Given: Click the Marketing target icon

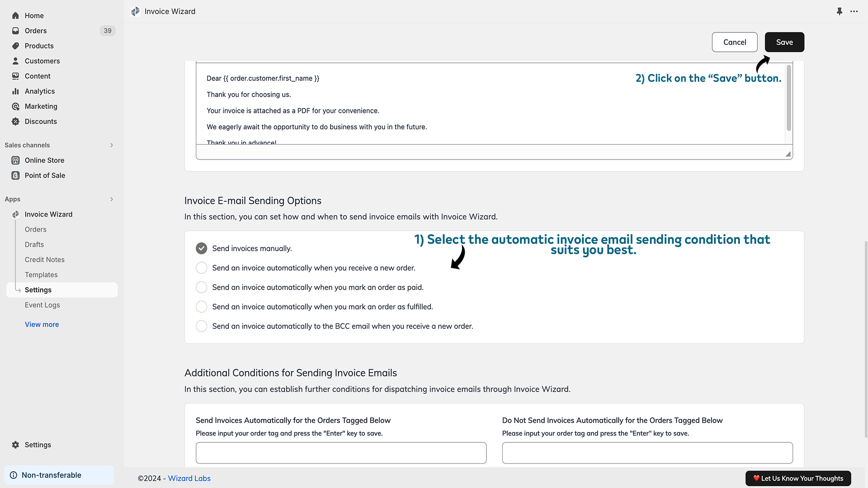Looking at the screenshot, I should pos(15,106).
